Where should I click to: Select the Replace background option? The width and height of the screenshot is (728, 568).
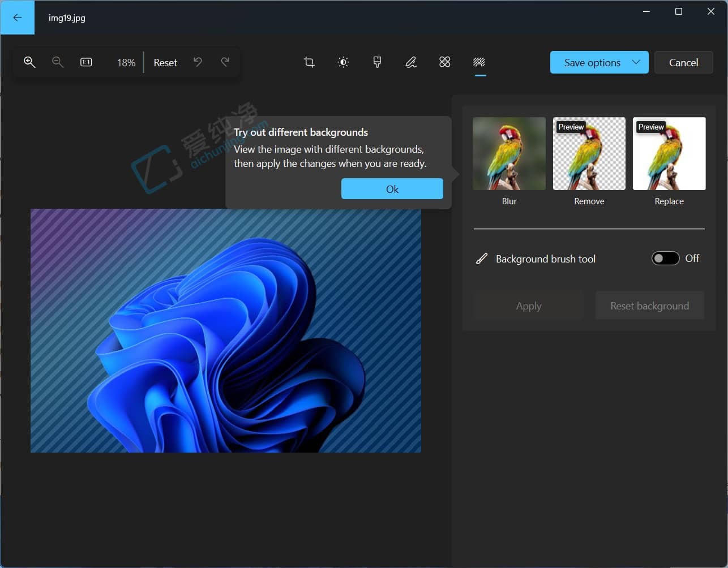[x=669, y=153]
